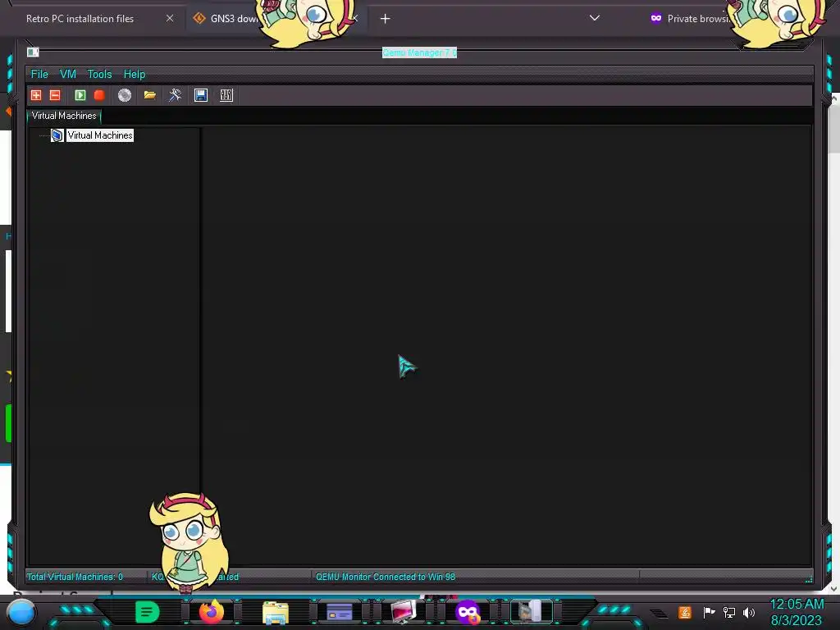Click Qemu Manager window system icon
The image size is (840, 630).
tap(33, 52)
